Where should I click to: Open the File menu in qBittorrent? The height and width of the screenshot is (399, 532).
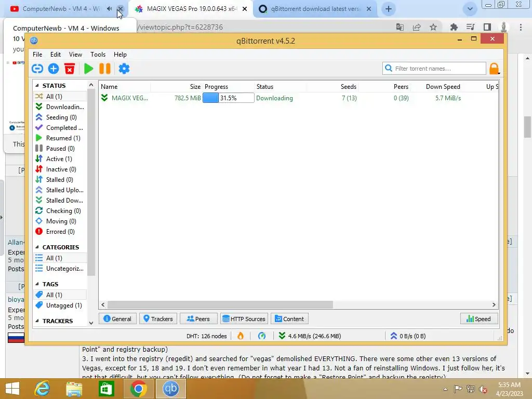point(37,54)
